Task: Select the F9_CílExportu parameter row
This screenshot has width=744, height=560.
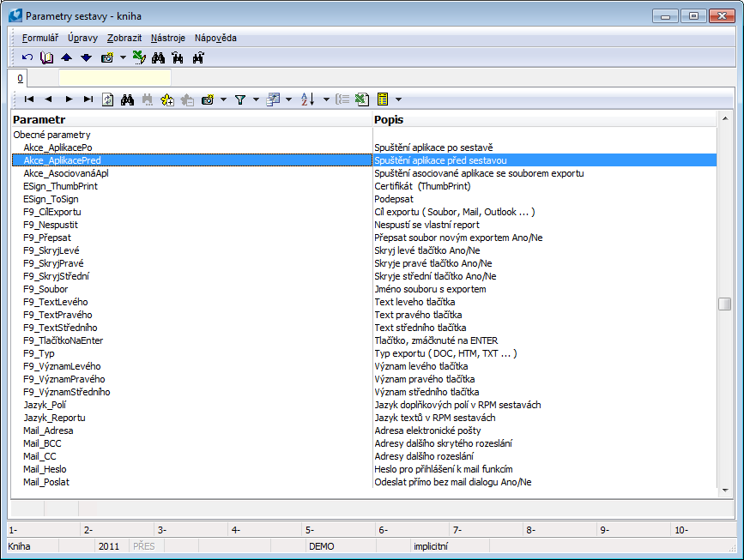Action: (51, 212)
